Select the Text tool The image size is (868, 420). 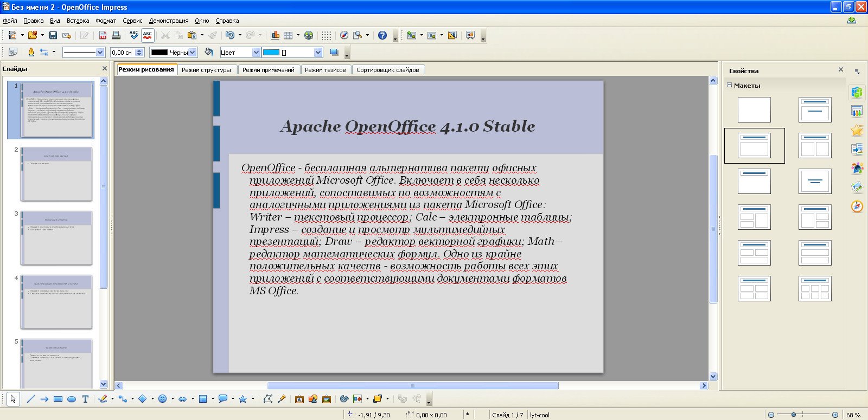click(x=85, y=399)
